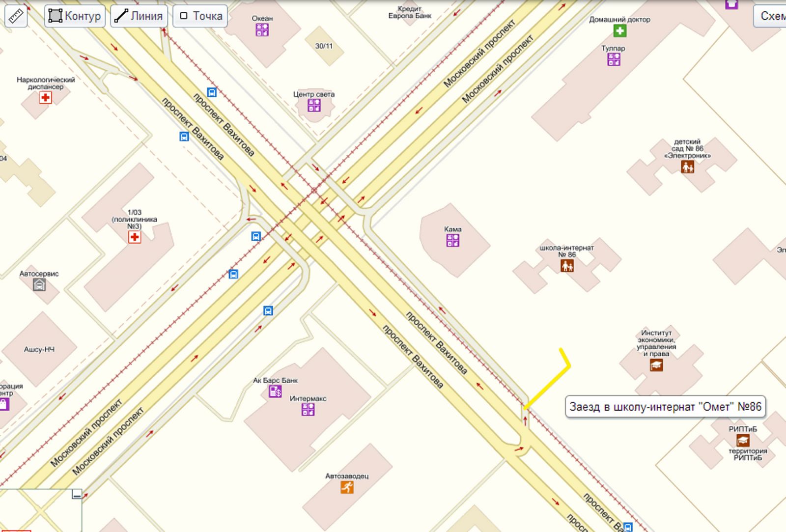This screenshot has width=786, height=532.
Task: Open the Ак Барс Банк marker
Action: [x=275, y=391]
